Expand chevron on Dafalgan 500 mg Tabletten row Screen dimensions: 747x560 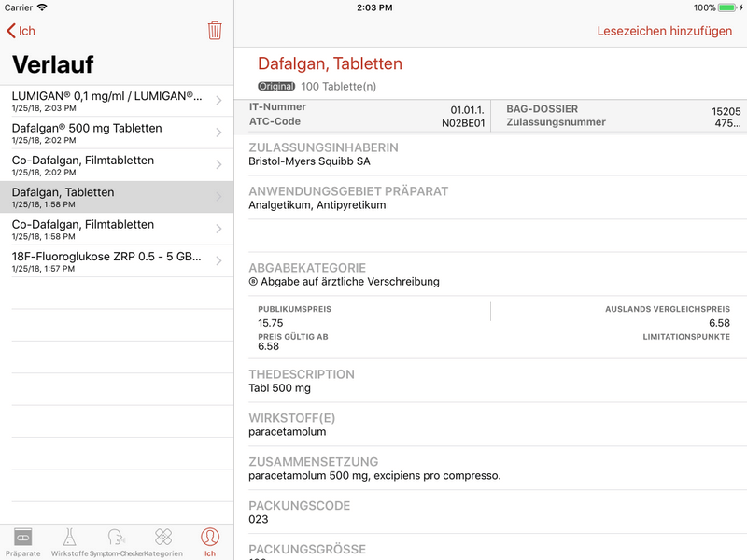218,133
